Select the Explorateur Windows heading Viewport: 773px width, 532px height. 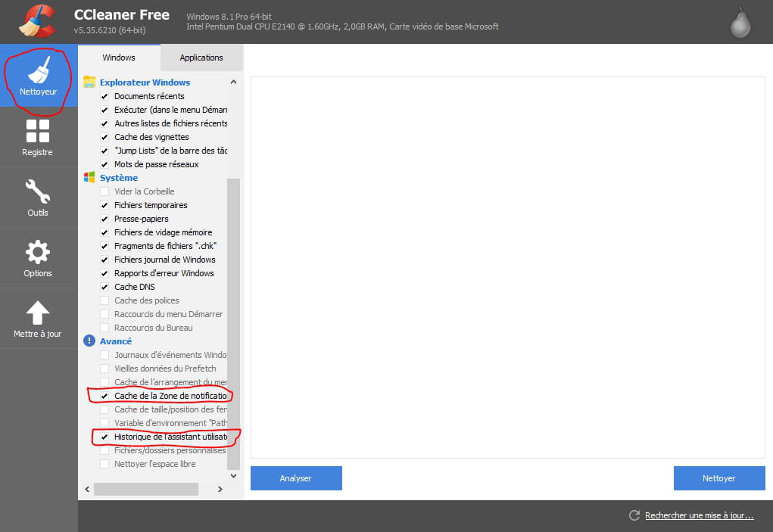(x=145, y=82)
